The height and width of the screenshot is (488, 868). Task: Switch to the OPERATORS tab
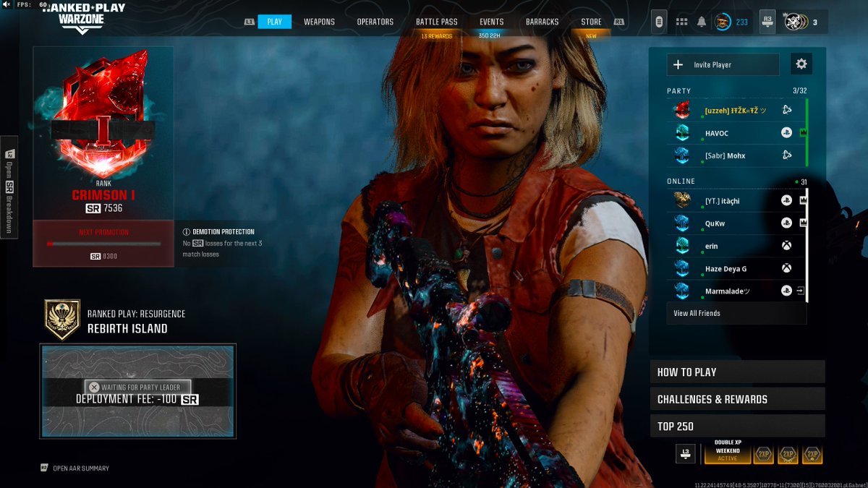point(375,22)
